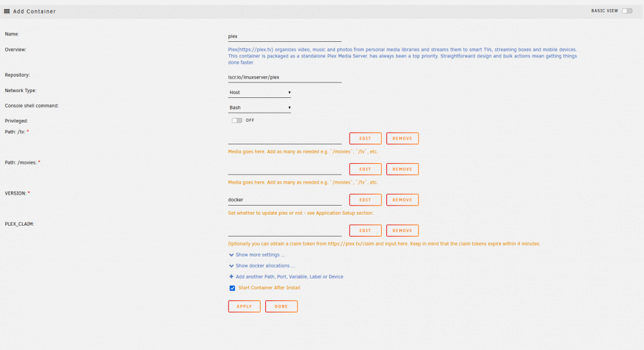Toggle the Basic View switch

(x=627, y=11)
